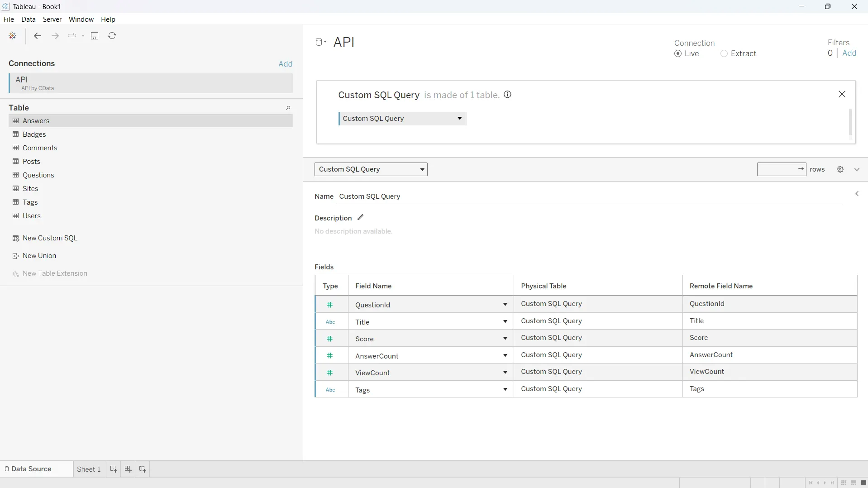The width and height of the screenshot is (868, 488).
Task: Open the AnswerCount field dropdown arrow
Action: point(505,356)
